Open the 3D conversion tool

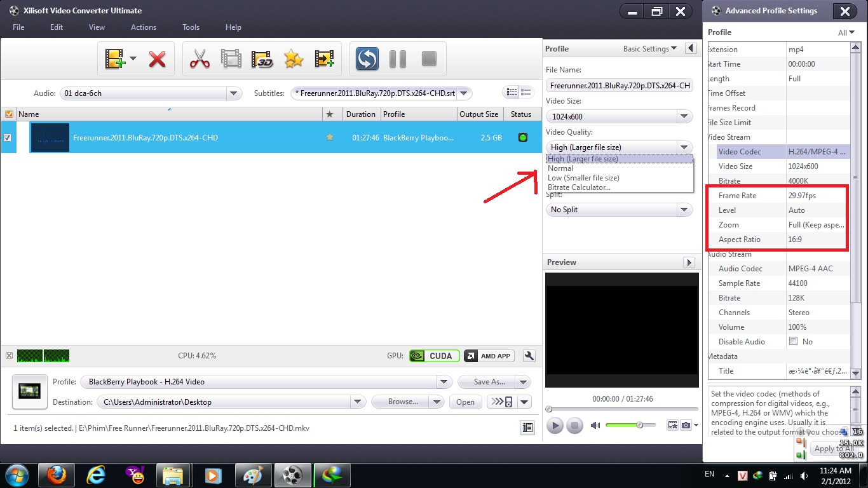pyautogui.click(x=262, y=59)
